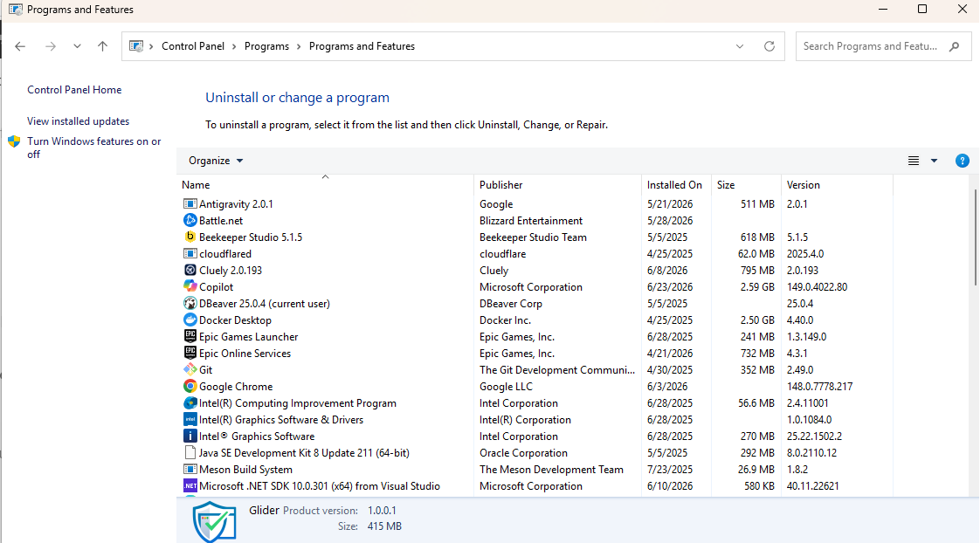Select the Docker Desktop row name
This screenshot has height=543, width=980.
(x=235, y=320)
